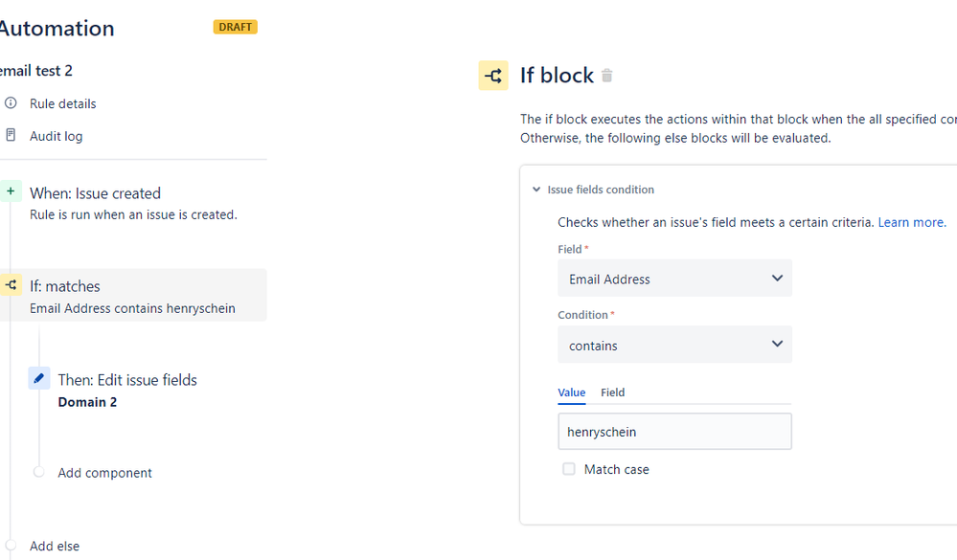Collapse the Issue fields condition section
Viewport: 957px width, 560px height.
[x=536, y=190]
